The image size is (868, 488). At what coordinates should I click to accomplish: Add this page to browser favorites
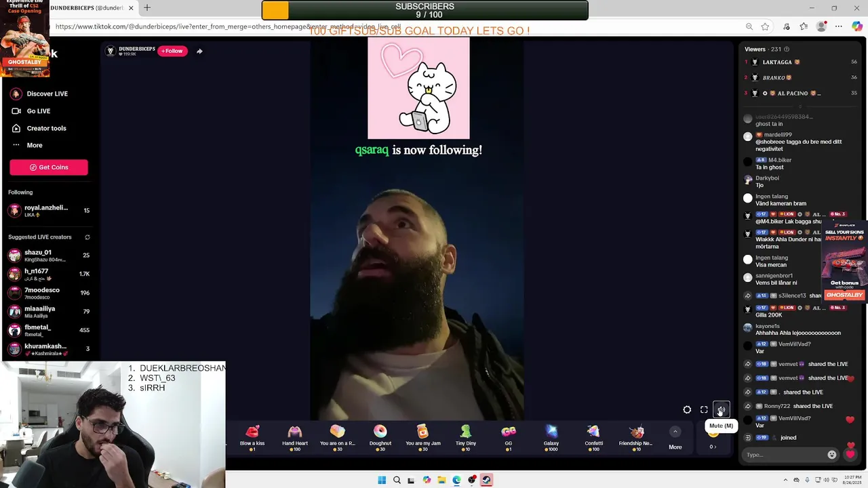(765, 26)
